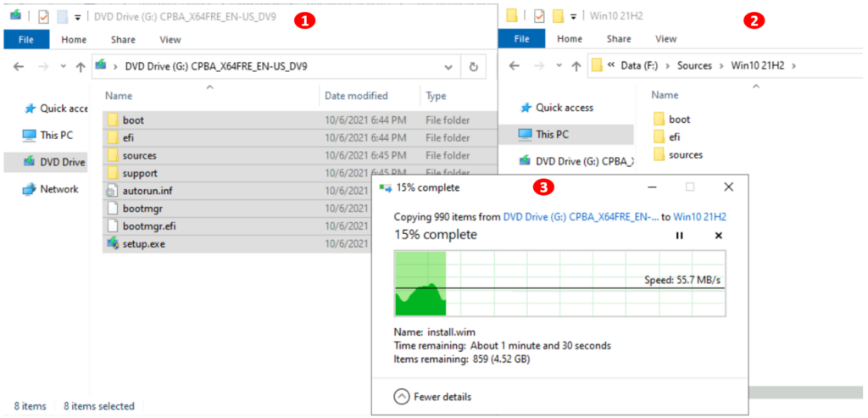Select the bootmgr file icon

click(x=113, y=209)
